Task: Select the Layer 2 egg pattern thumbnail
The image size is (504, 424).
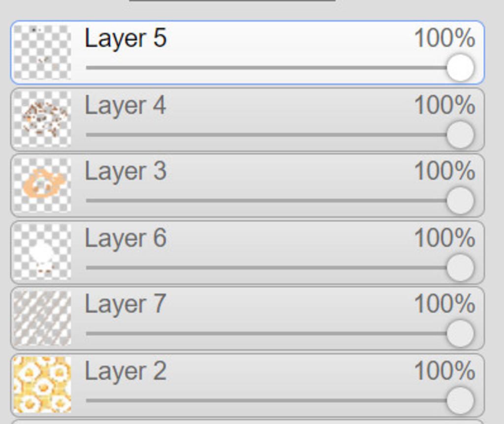Action: click(x=42, y=385)
